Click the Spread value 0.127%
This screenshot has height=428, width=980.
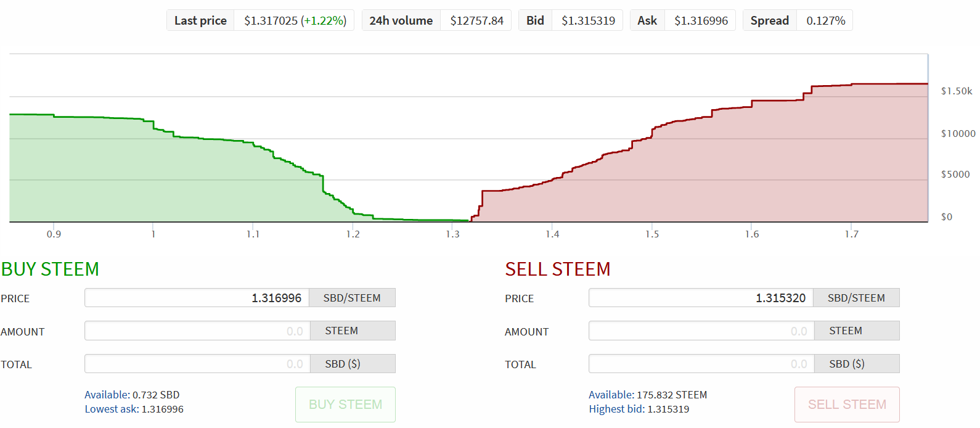pyautogui.click(x=825, y=20)
